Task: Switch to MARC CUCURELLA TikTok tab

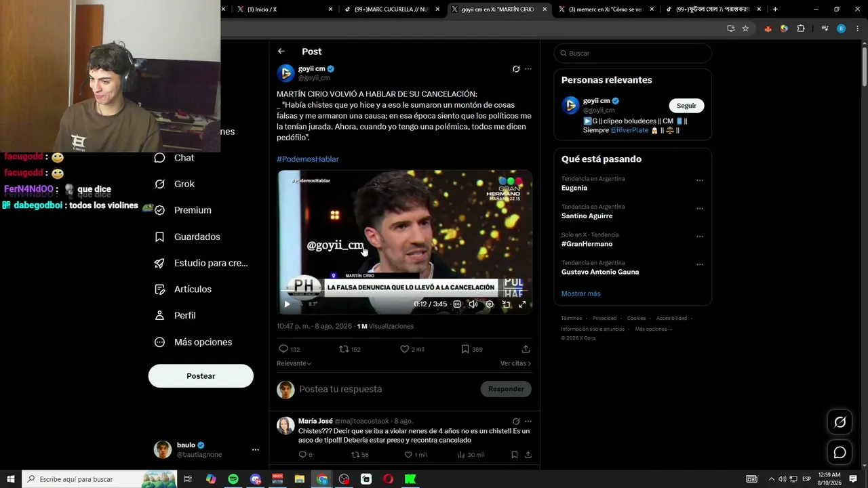Action: tap(392, 9)
